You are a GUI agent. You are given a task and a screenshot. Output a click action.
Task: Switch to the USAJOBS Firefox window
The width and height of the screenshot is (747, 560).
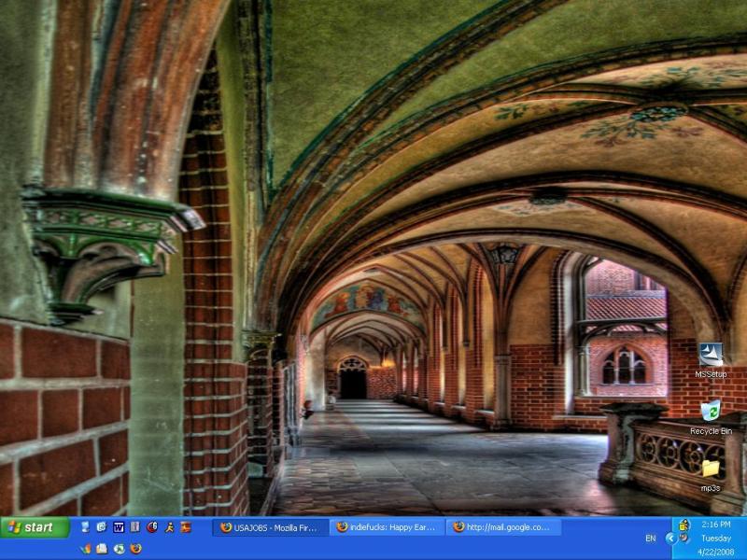click(x=271, y=527)
